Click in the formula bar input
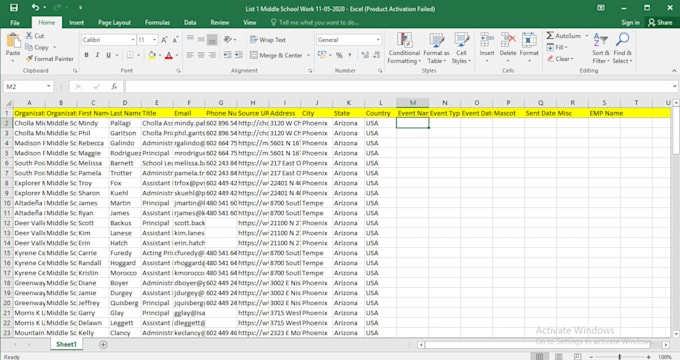 coord(398,86)
